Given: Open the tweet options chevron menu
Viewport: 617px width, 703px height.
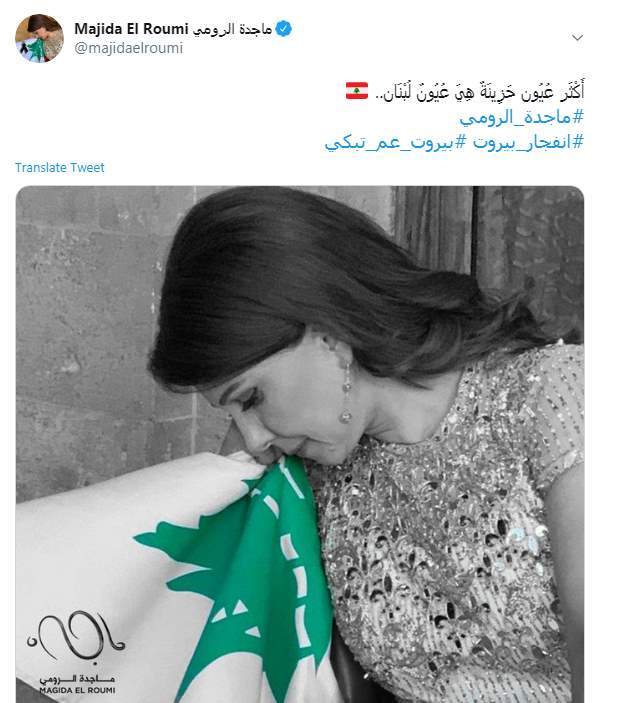Looking at the screenshot, I should point(578,38).
